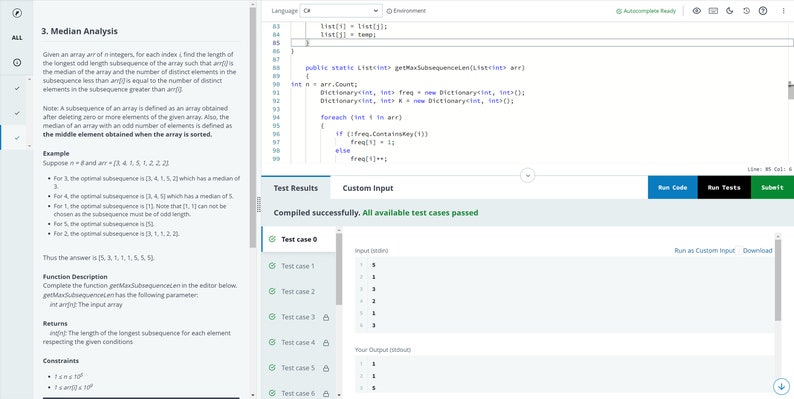794x399 pixels.
Task: Open the info icon in the sidebar
Action: pyautogui.click(x=17, y=62)
